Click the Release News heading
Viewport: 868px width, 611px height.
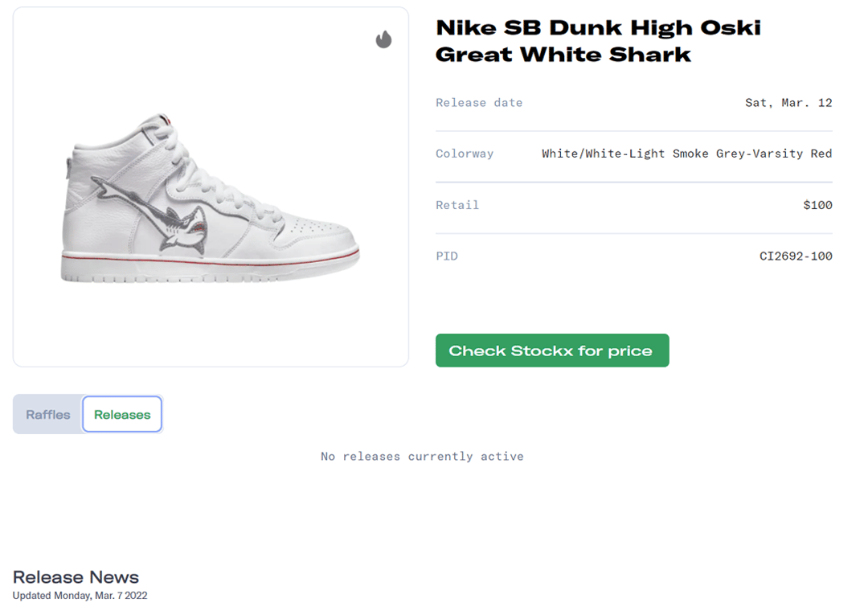76,577
